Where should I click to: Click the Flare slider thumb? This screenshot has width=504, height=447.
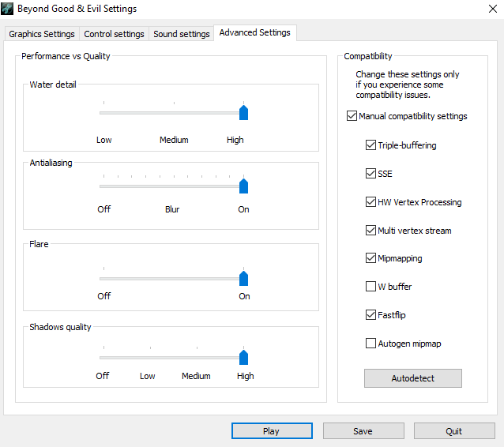pos(243,278)
